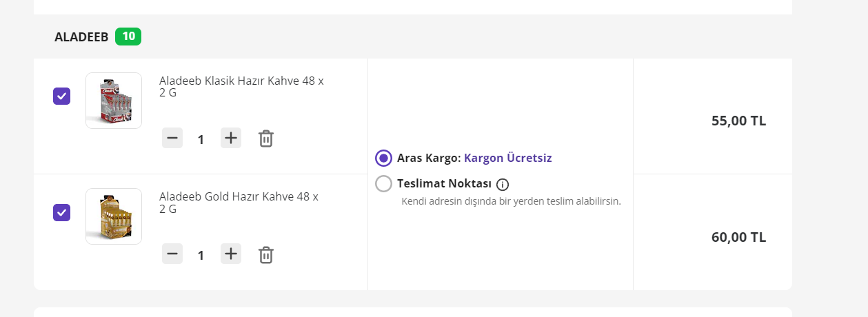Viewport: 868px width, 317px height.
Task: Decrease quantity of Aladeeb Klasik coffee
Action: pos(172,139)
